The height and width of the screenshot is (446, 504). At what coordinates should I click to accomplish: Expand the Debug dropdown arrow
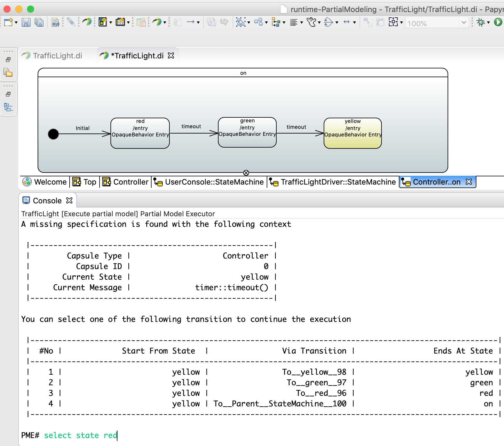488,22
